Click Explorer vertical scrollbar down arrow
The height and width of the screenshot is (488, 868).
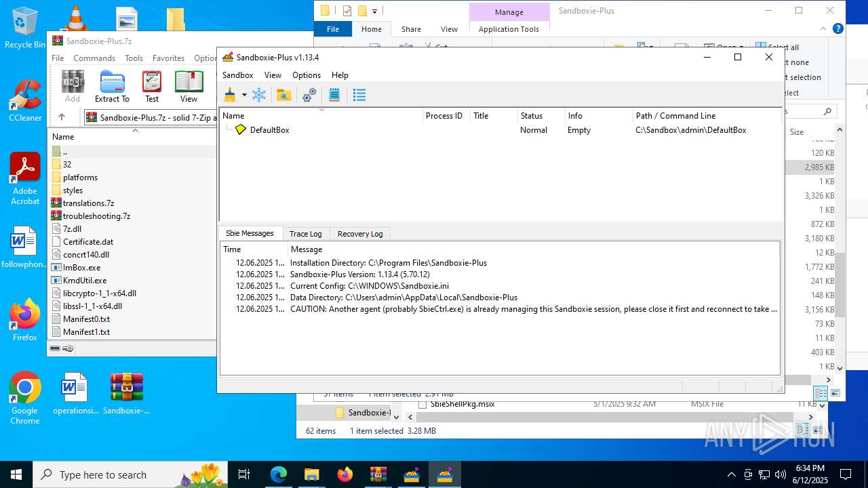[x=840, y=367]
